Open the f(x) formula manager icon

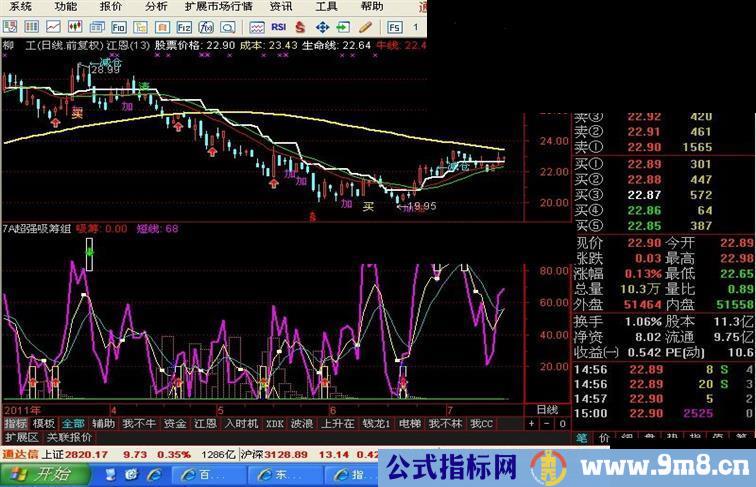click(x=206, y=27)
